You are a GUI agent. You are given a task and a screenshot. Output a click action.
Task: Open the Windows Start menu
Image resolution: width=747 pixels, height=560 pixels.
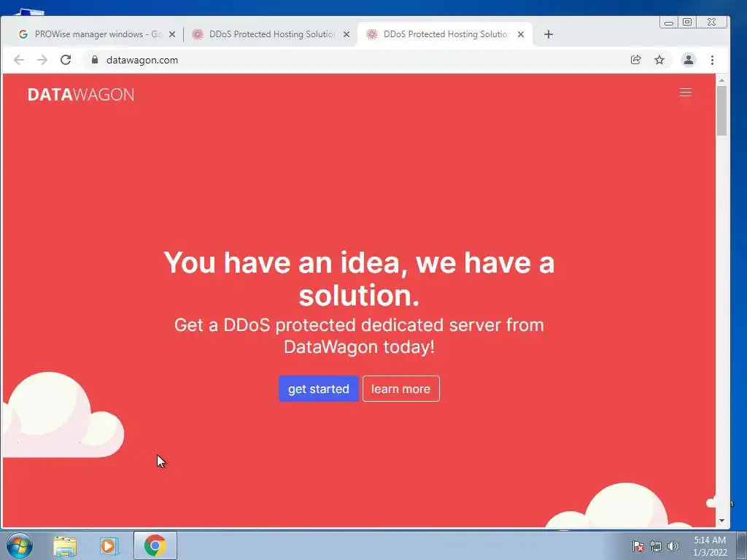click(20, 545)
